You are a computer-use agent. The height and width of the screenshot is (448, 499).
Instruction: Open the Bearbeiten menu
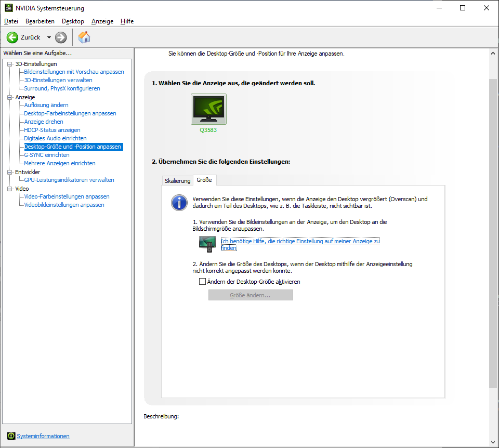click(x=40, y=21)
